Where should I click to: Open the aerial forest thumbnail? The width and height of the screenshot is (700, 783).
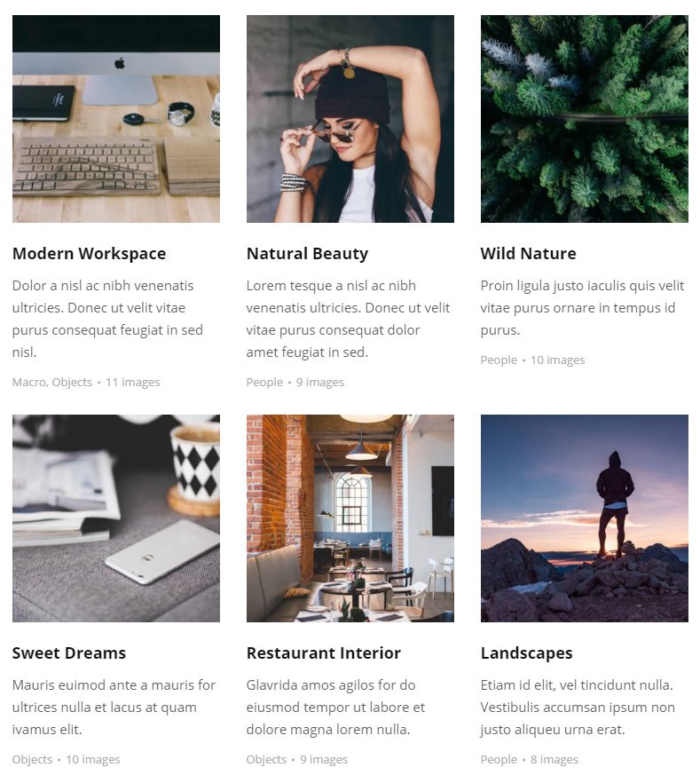pyautogui.click(x=585, y=119)
